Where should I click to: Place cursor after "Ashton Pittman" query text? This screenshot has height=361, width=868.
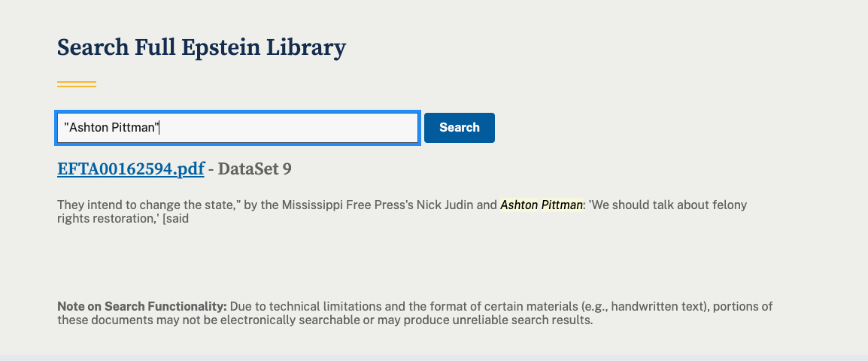pyautogui.click(x=161, y=128)
